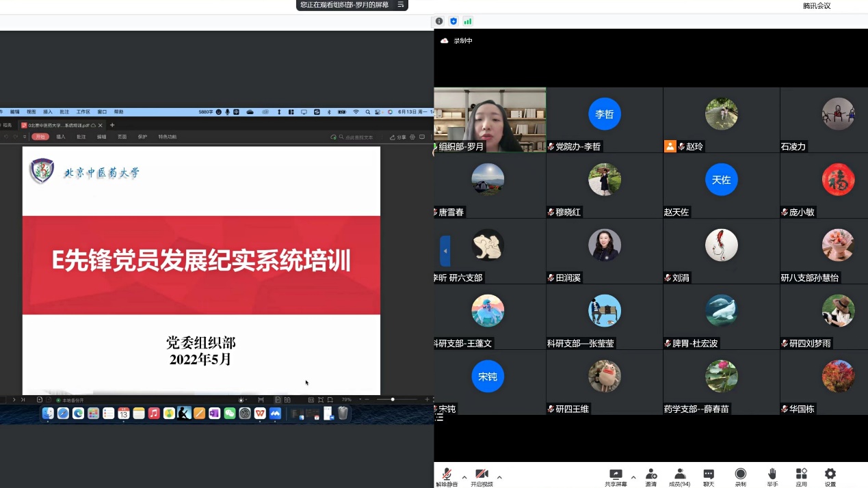Screen dimensions: 868x488
Task: Click the meeting info icon
Action: pos(439,21)
